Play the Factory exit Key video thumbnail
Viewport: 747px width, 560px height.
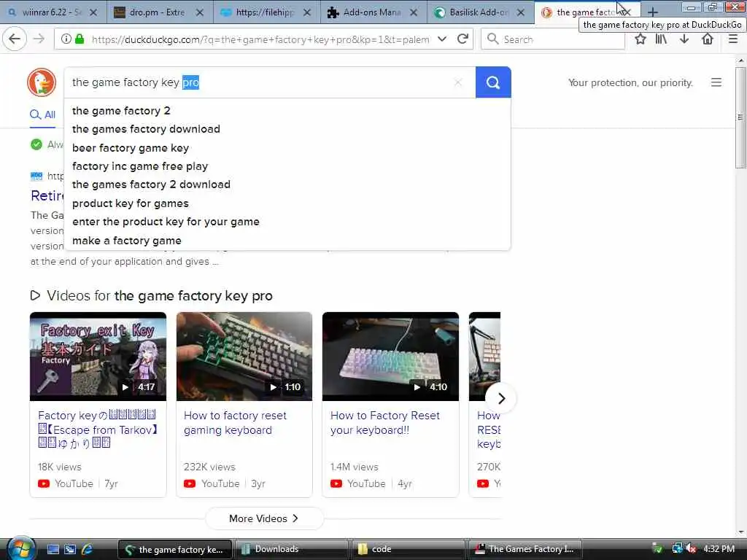98,356
